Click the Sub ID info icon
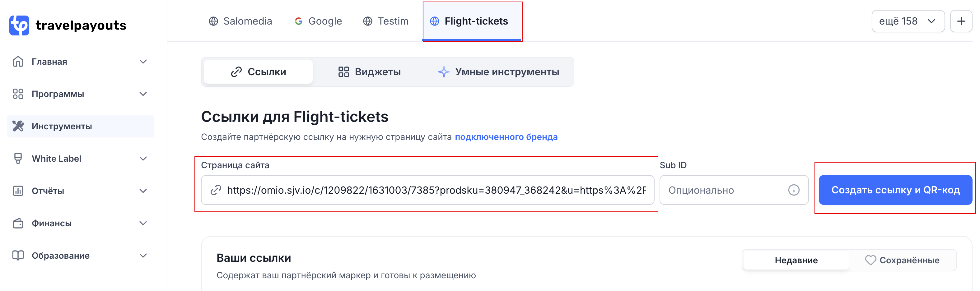Screen dimensions: 980x291 (x=794, y=190)
